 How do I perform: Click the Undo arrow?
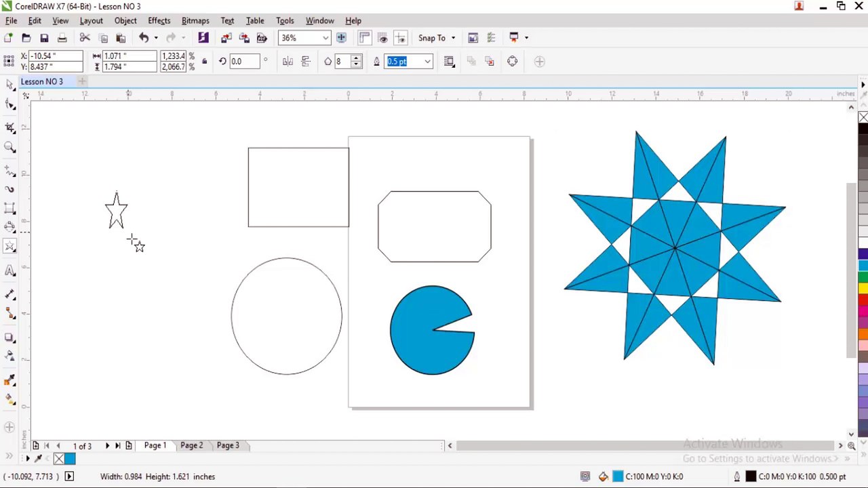coord(144,38)
